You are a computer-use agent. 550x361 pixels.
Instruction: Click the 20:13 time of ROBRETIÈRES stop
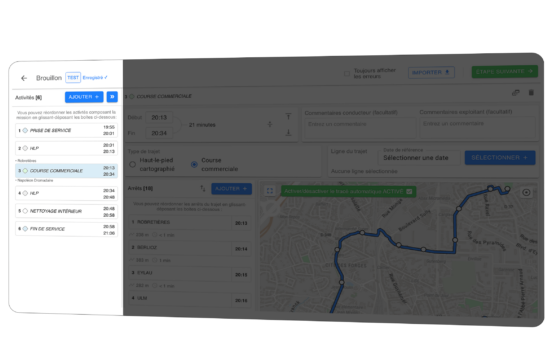(x=241, y=223)
